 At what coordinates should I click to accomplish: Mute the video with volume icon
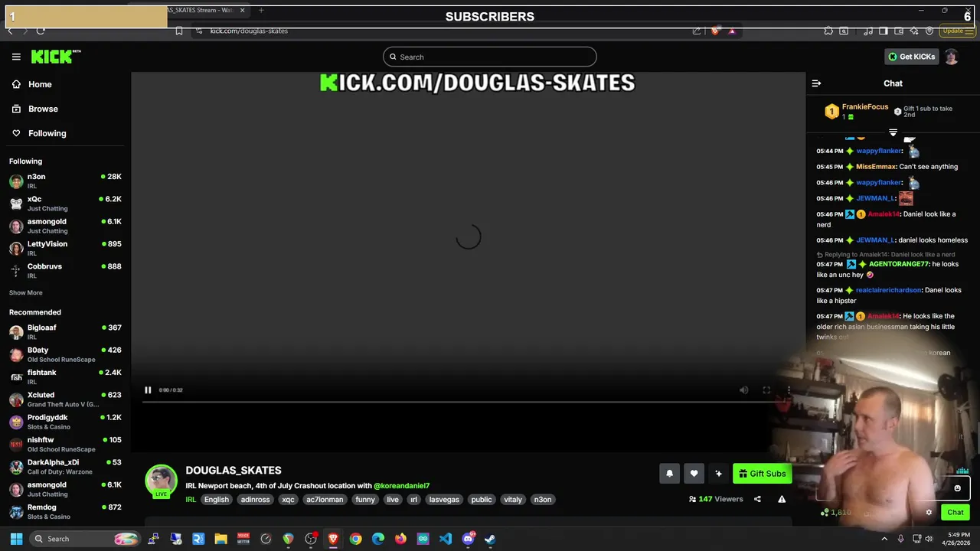(x=743, y=390)
